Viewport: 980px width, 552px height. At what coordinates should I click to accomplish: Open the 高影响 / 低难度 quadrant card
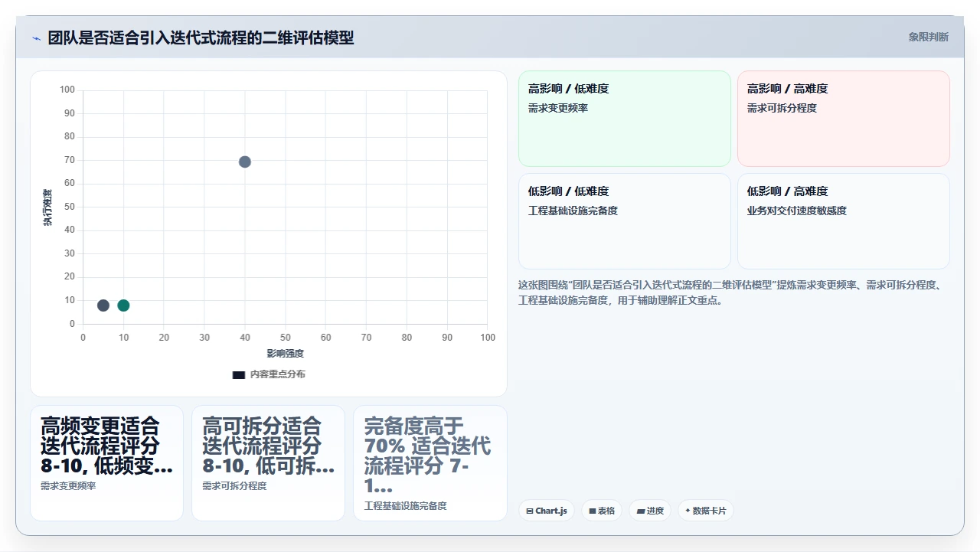point(625,119)
